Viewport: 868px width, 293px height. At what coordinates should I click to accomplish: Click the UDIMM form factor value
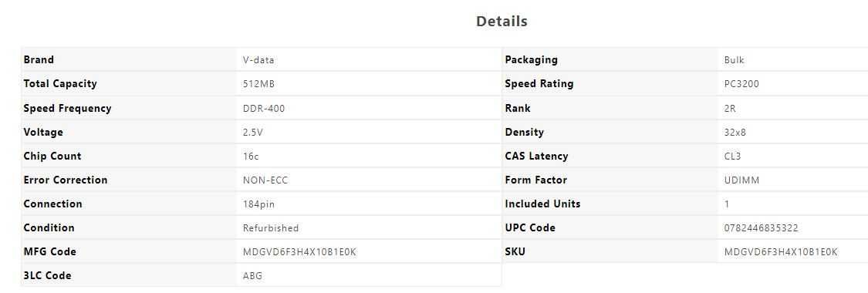(x=741, y=180)
